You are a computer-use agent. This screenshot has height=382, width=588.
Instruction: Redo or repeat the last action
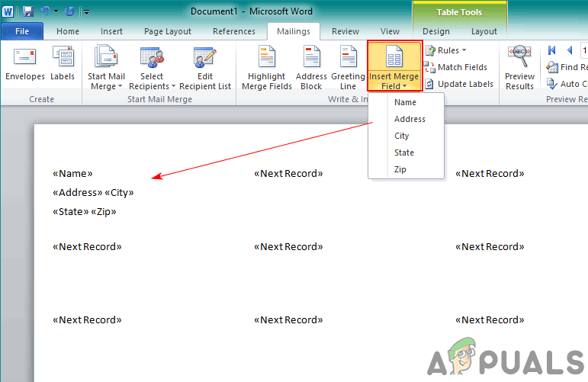click(69, 11)
